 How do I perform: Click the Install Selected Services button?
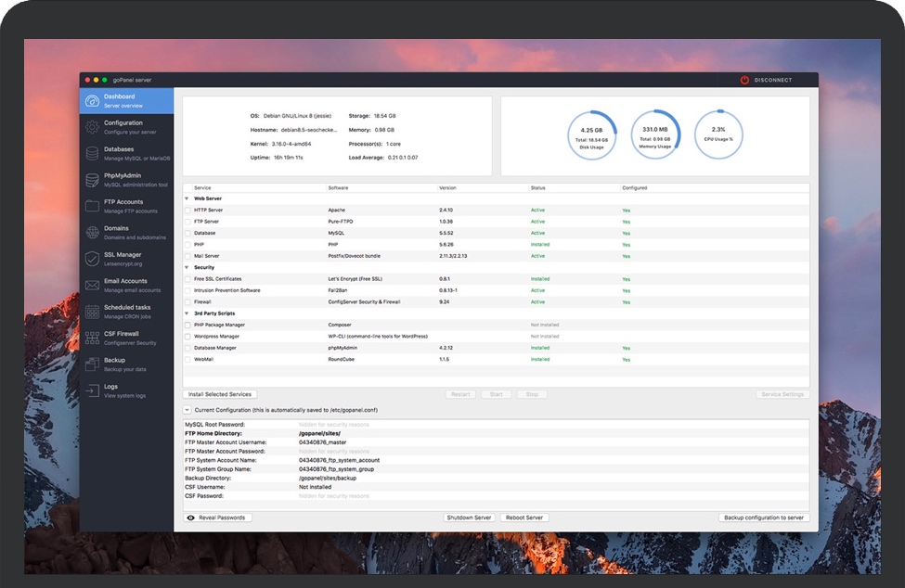tap(219, 394)
